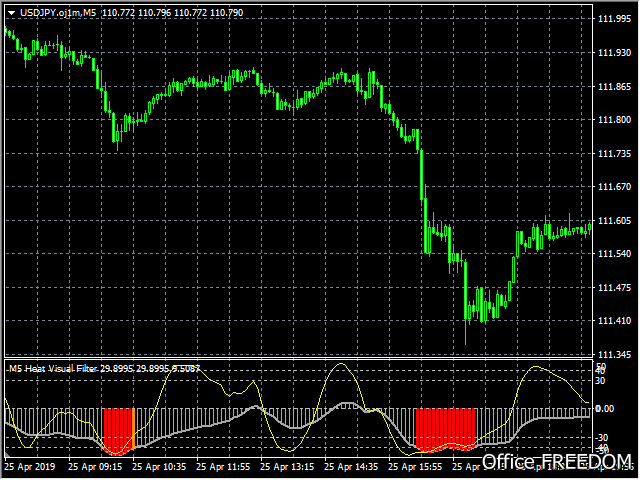The height and width of the screenshot is (480, 640).
Task: Click the 25 Apr 10:35 time label
Action: point(159,467)
